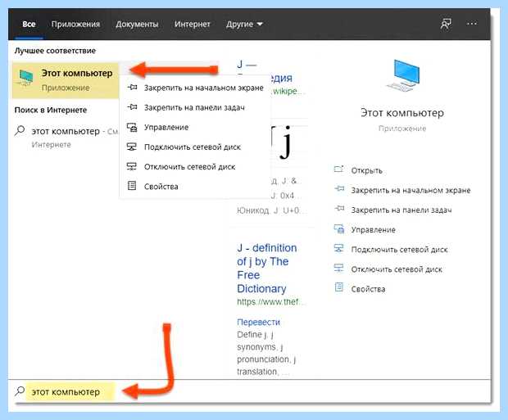The height and width of the screenshot is (420, 508).
Task: Click Закрепить на панели задач in right pane
Action: 401,210
